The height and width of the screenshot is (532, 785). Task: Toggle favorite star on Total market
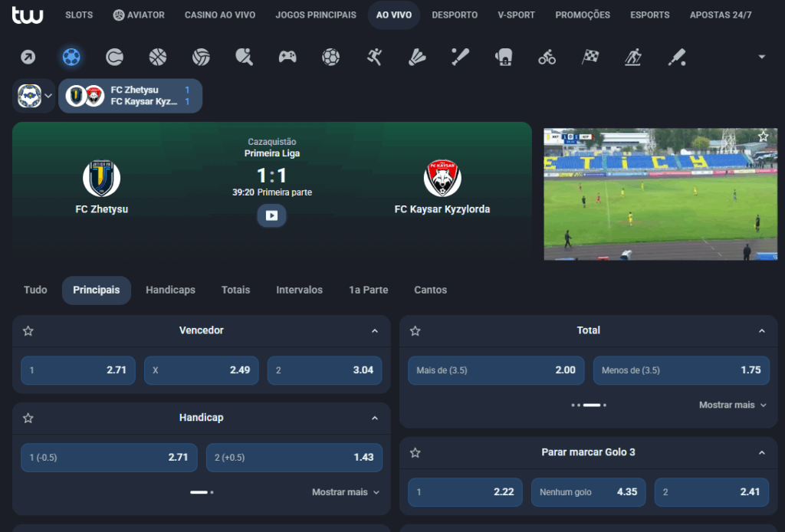click(x=415, y=331)
